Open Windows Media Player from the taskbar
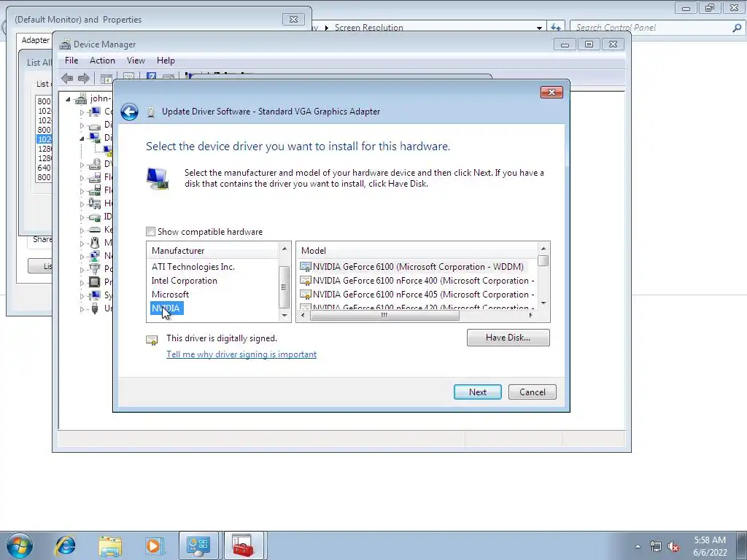 (x=155, y=545)
